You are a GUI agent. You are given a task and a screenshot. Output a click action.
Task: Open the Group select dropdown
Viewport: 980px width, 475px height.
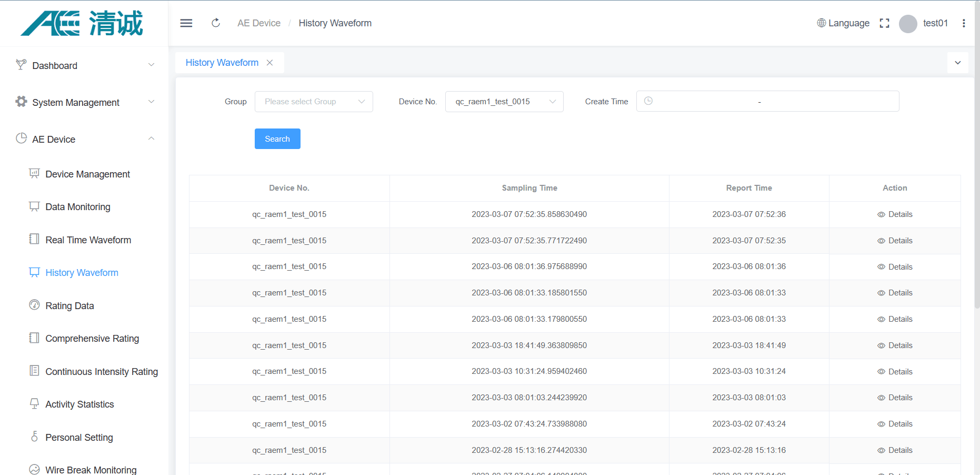(314, 102)
